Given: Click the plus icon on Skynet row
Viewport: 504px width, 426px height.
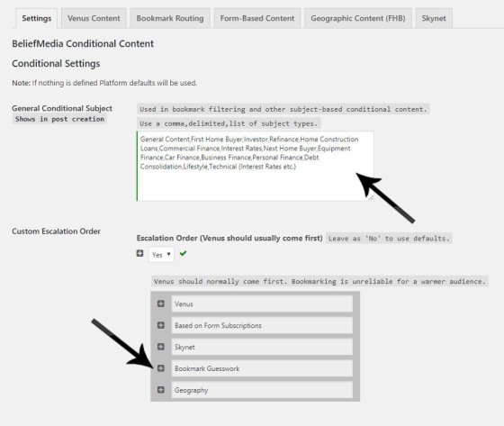Looking at the screenshot, I should (x=161, y=347).
